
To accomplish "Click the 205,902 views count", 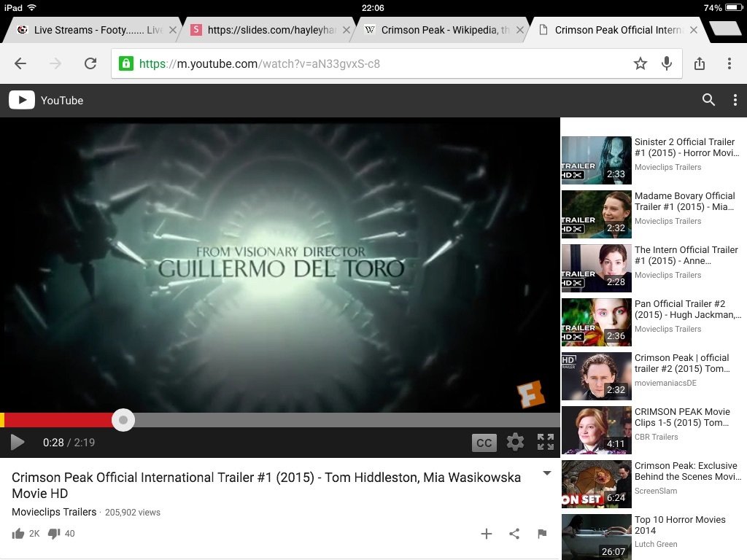I will 133,513.
